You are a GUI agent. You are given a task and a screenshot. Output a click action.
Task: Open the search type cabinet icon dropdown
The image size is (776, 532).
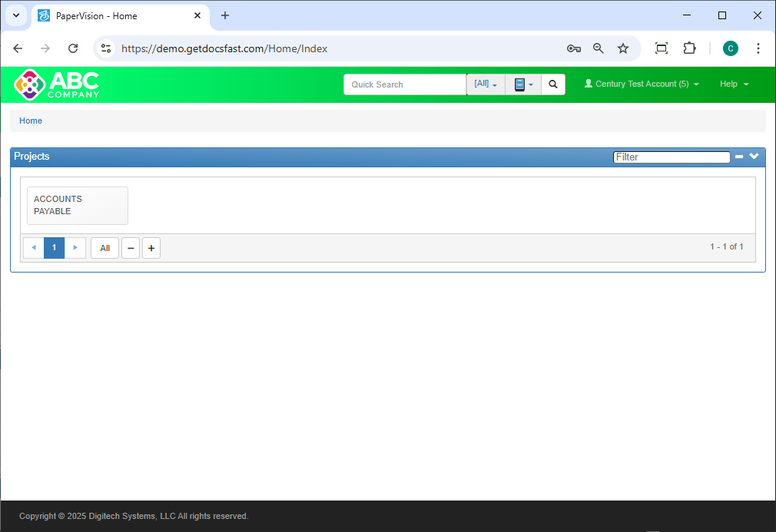[523, 84]
